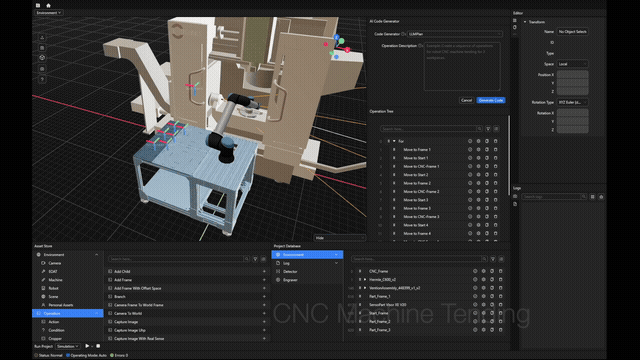This screenshot has height=360, width=640.
Task: Toggle visibility of Move to Start 1
Action: (470, 158)
